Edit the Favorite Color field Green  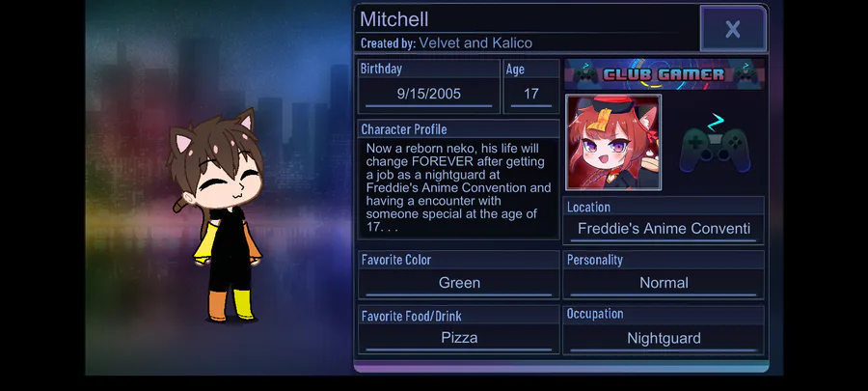coord(459,283)
